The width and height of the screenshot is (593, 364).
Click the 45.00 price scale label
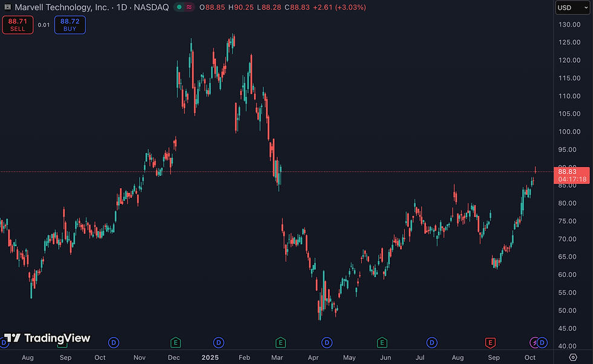(568, 328)
